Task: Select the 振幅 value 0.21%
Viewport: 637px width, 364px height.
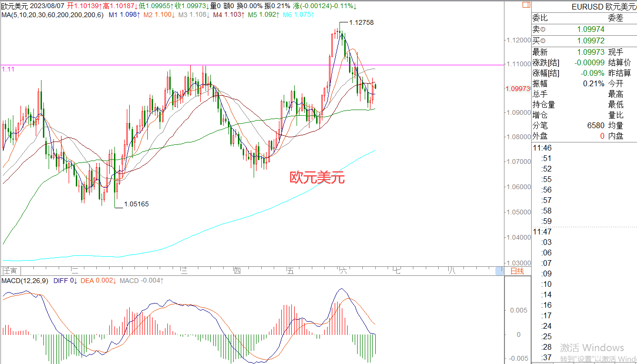Action: (x=594, y=83)
